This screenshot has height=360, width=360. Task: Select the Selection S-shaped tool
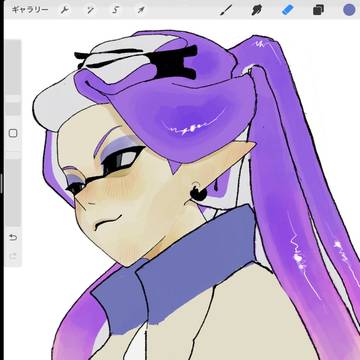click(x=115, y=10)
